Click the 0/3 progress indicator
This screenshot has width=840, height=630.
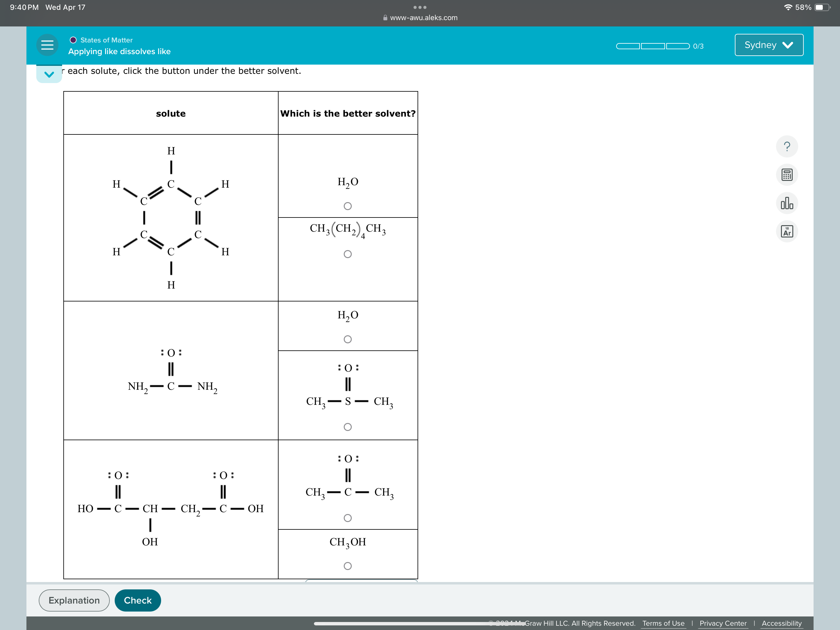click(x=698, y=46)
